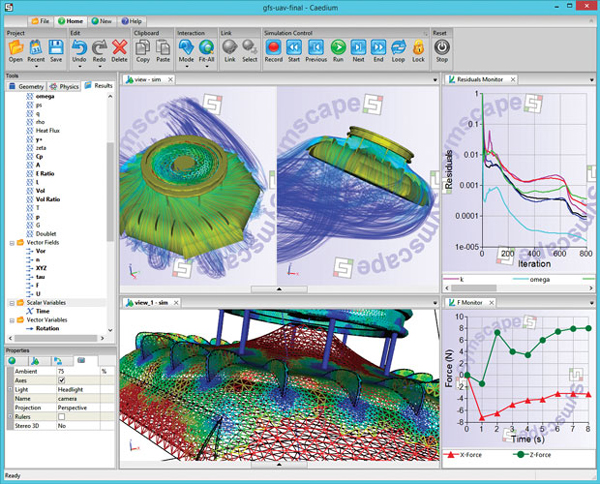
Task: Click the Open project icon
Action: point(15,47)
